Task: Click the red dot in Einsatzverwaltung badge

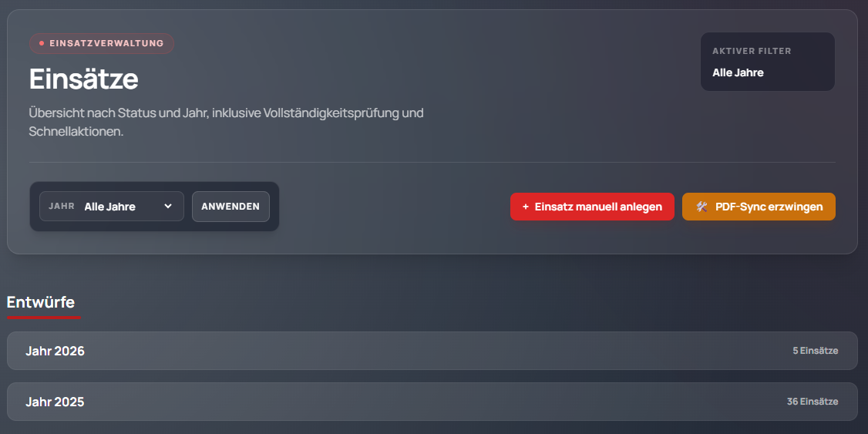Action: [42, 43]
